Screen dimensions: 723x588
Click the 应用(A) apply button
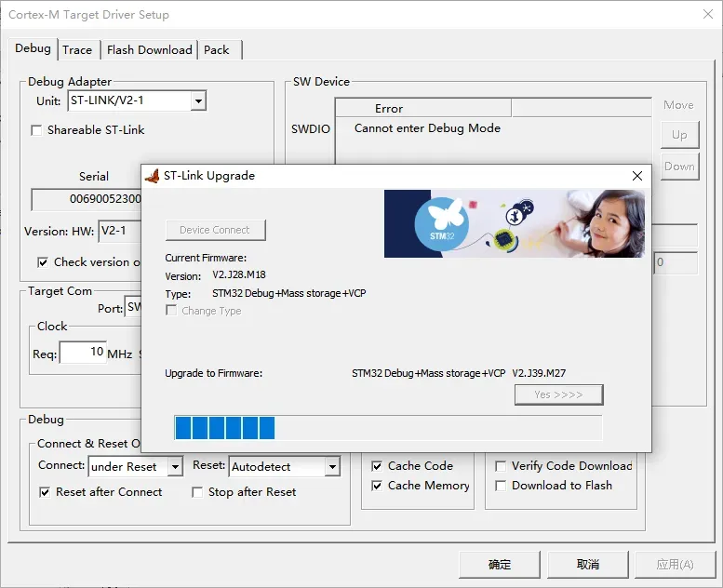[675, 565]
